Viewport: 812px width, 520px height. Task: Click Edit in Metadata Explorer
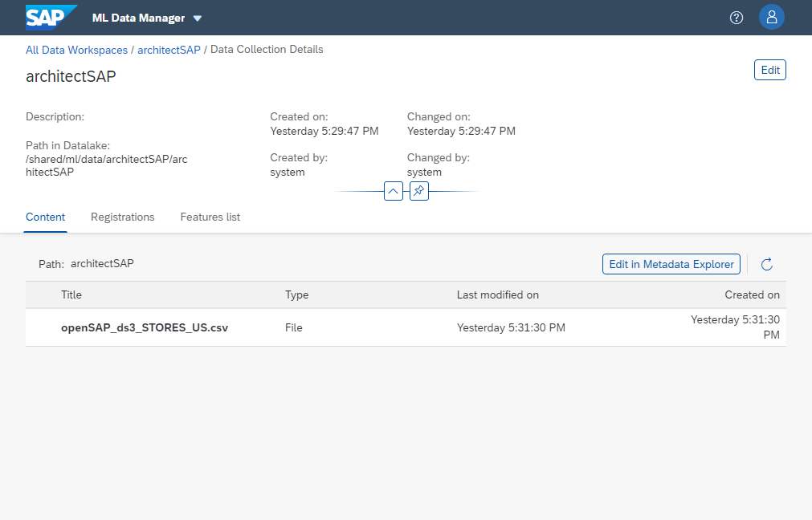point(671,264)
